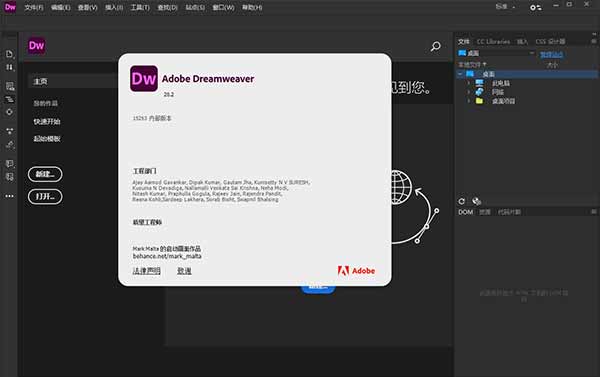Expand the 桌面项目 tree node

pos(469,101)
